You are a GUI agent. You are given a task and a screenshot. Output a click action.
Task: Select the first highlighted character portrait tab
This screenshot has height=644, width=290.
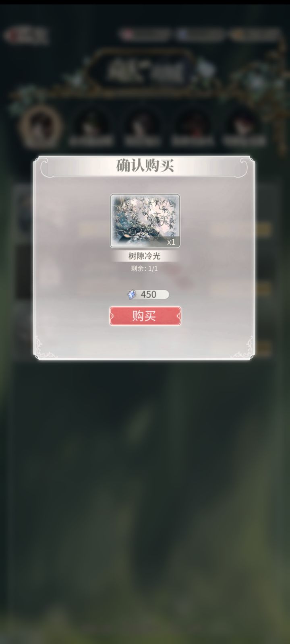tap(41, 126)
